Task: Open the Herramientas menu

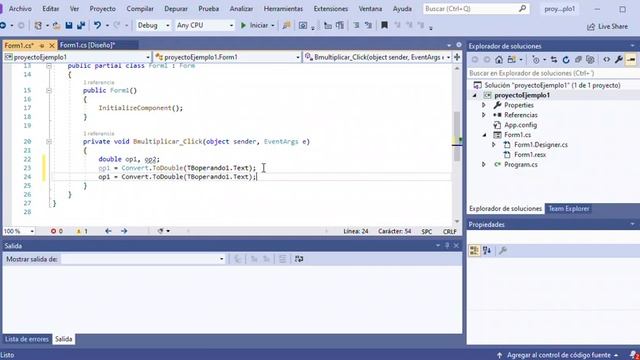Action: [x=283, y=9]
